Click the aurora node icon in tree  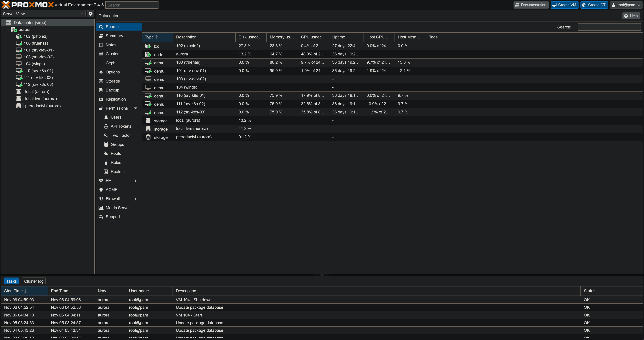click(14, 30)
